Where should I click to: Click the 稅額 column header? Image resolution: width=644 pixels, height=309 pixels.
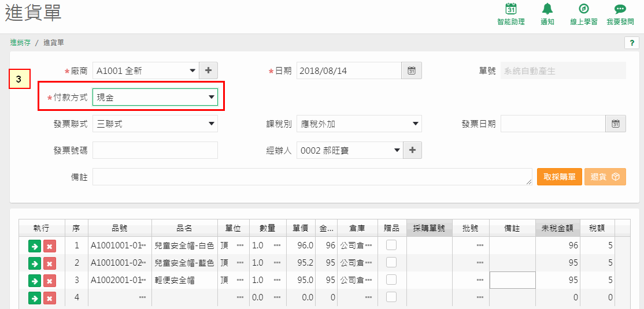pos(598,228)
